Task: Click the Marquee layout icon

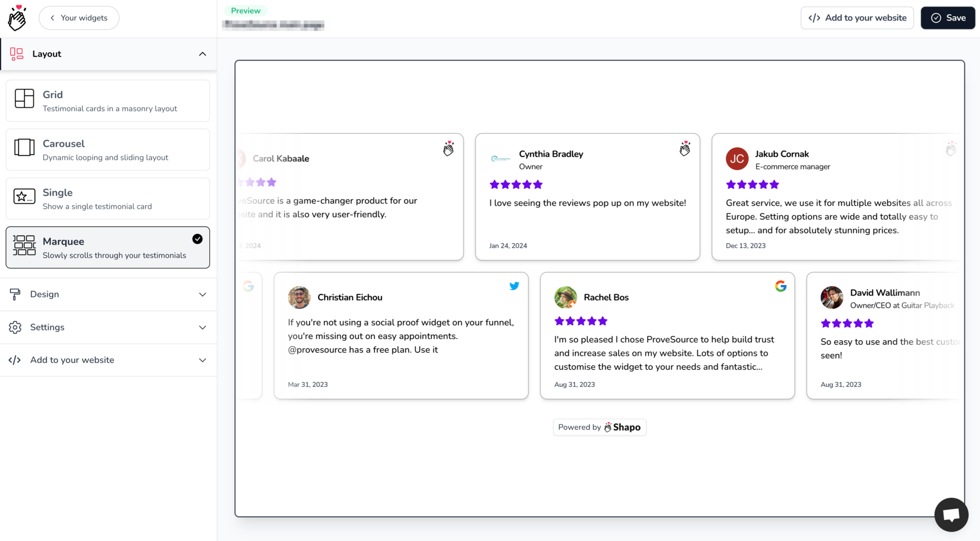Action: [24, 246]
